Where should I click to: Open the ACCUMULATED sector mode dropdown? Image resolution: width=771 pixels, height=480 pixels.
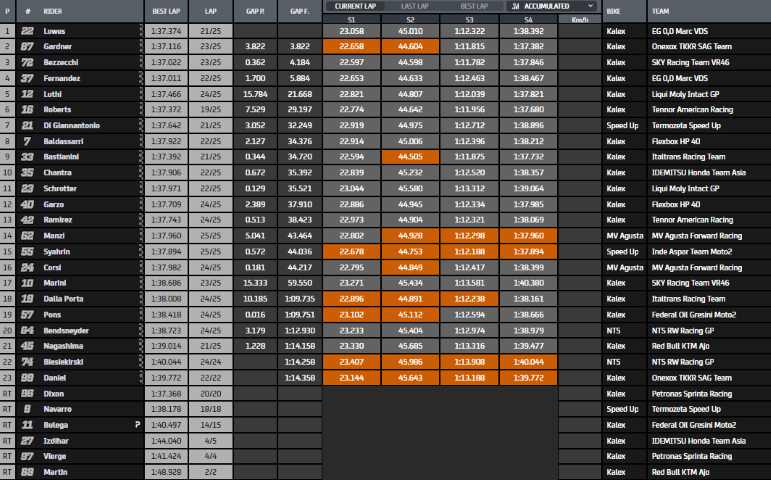pyautogui.click(x=550, y=5)
